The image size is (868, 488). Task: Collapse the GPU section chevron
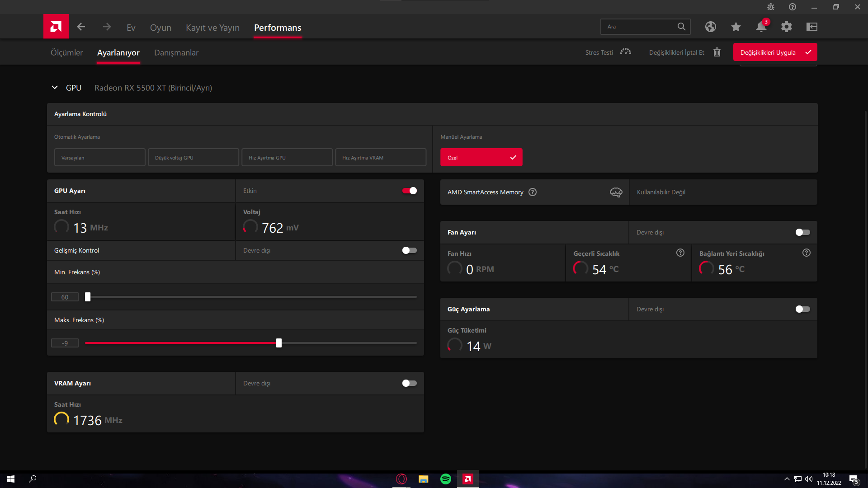click(55, 88)
